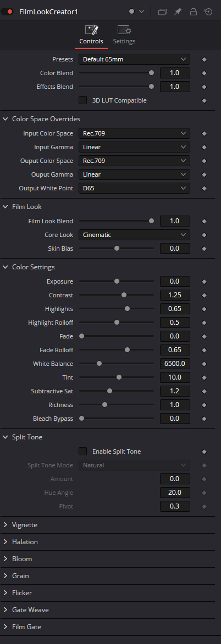
Task: Pin the FilmLookCreator1 inspector
Action: click(x=178, y=12)
